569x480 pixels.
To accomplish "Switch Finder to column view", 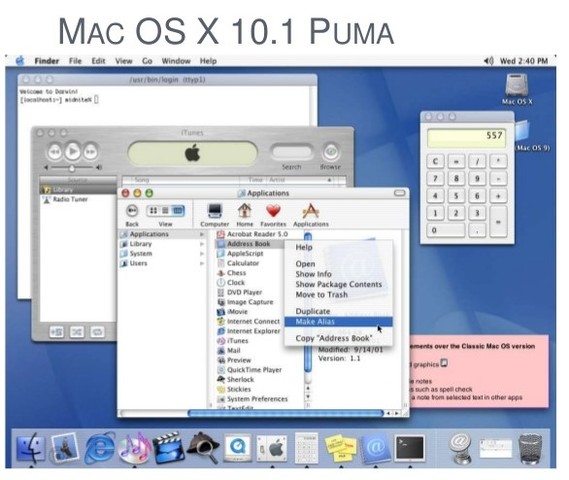I will (x=177, y=210).
